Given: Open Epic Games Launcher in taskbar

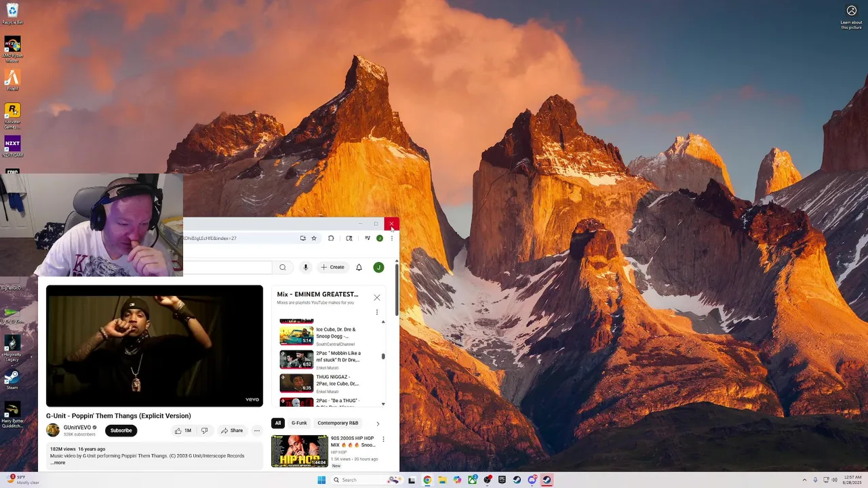Looking at the screenshot, I should click(502, 480).
